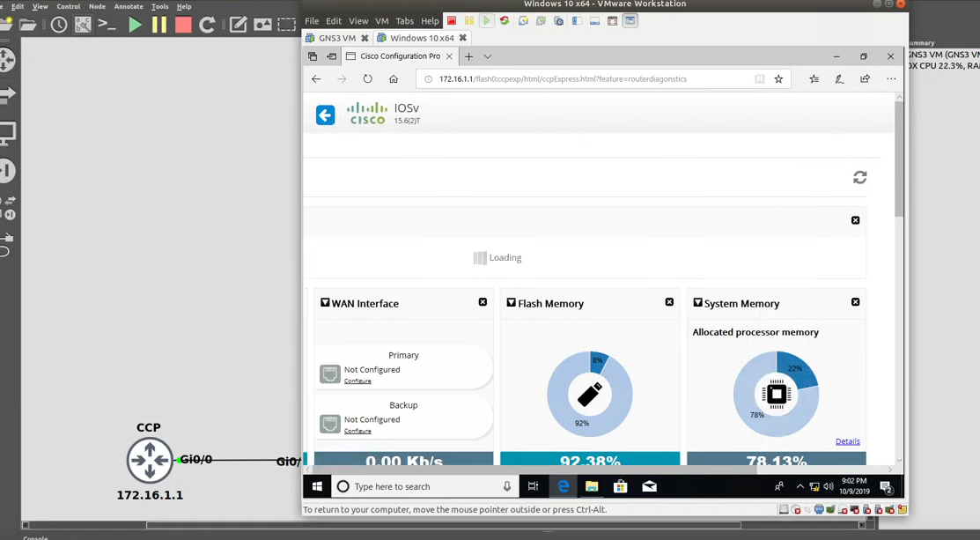Toggle interface label visibility in GNS3
Viewport: 980px width, 540px height.
82,24
